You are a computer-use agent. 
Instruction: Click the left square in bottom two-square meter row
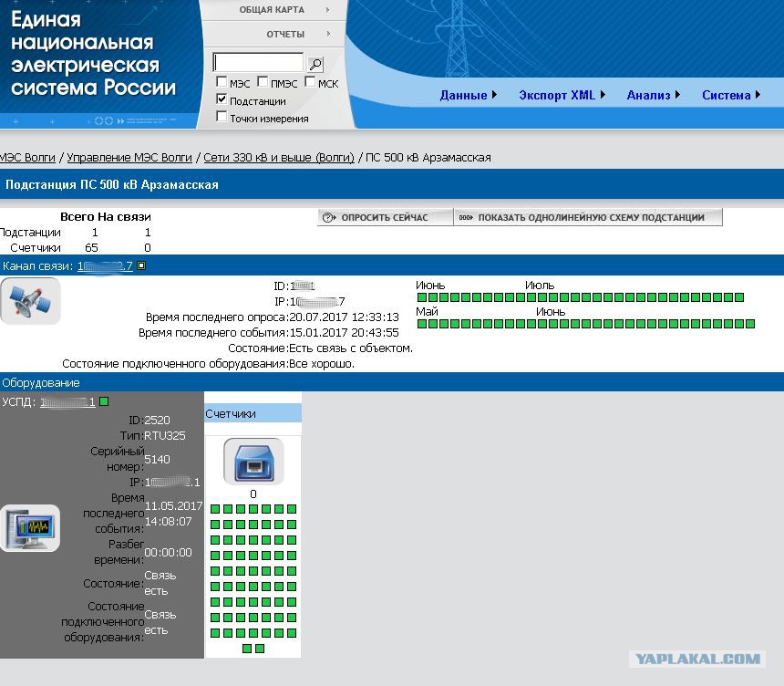click(x=247, y=649)
